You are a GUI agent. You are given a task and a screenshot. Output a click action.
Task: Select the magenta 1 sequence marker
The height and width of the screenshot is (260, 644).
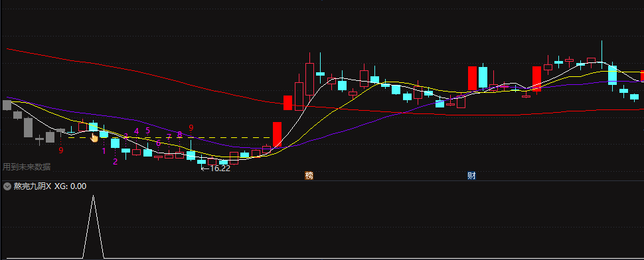point(104,151)
